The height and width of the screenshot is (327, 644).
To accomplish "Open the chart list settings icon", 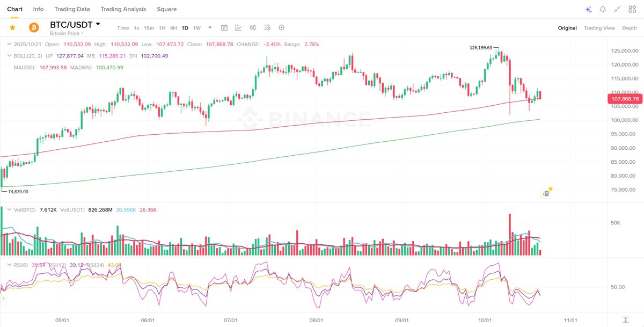I will pyautogui.click(x=267, y=28).
